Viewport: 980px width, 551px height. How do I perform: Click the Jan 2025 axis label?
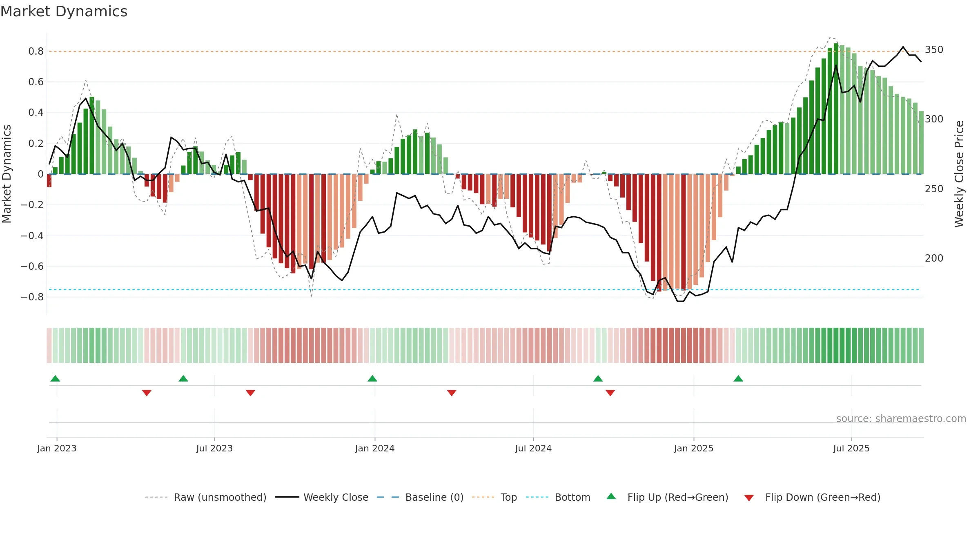click(x=694, y=448)
